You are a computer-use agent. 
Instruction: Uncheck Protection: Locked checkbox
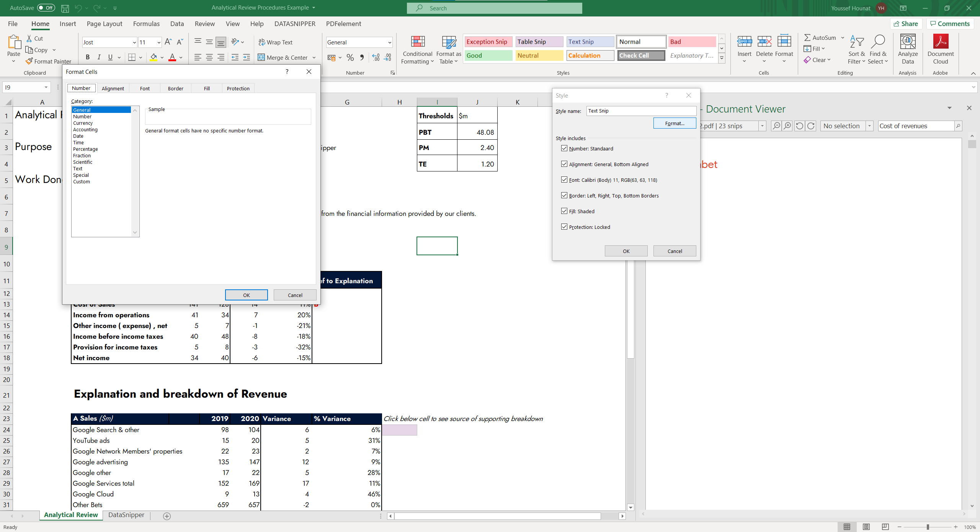pyautogui.click(x=564, y=227)
